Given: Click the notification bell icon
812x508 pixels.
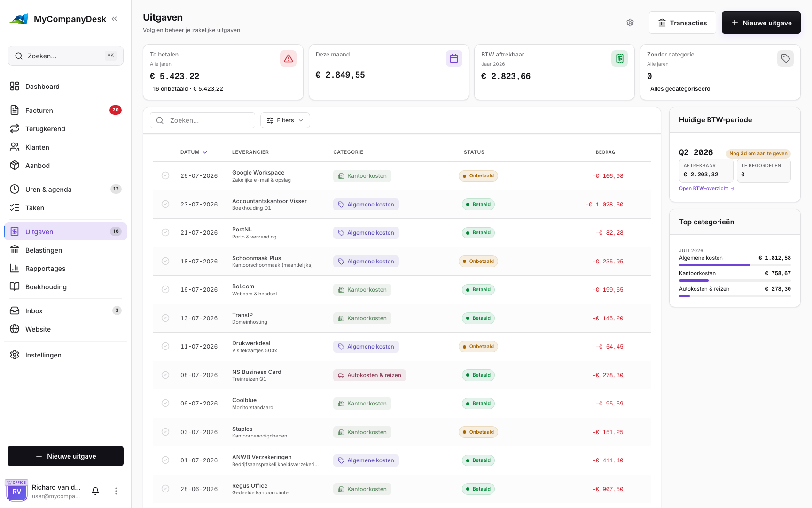Looking at the screenshot, I should coord(95,491).
